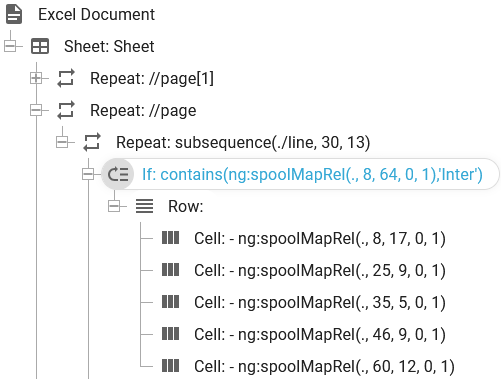Screen dimensions: 501x379
Task: Click the repeat icon beside Repeat: //page
Action: (x=66, y=110)
